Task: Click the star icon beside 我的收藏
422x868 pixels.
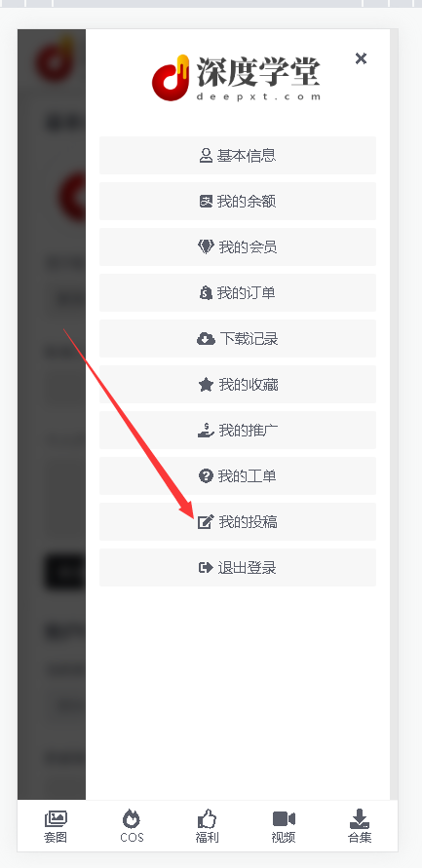Action: pyautogui.click(x=206, y=384)
